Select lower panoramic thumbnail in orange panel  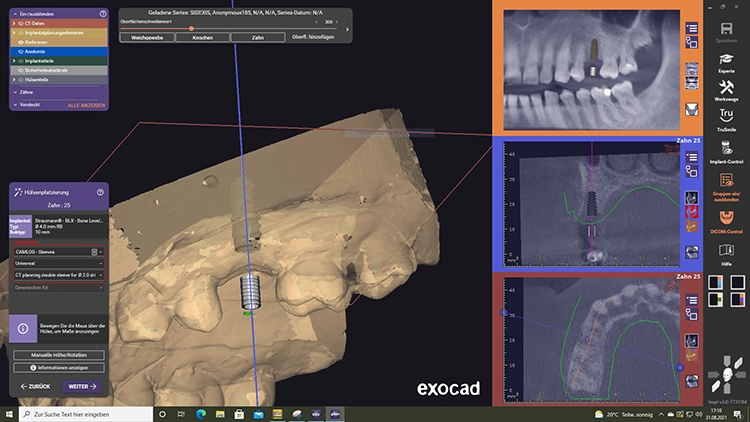click(x=692, y=83)
